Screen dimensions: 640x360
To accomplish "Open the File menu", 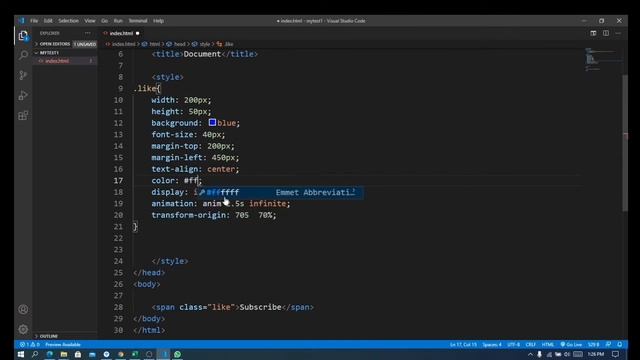I will [34, 21].
